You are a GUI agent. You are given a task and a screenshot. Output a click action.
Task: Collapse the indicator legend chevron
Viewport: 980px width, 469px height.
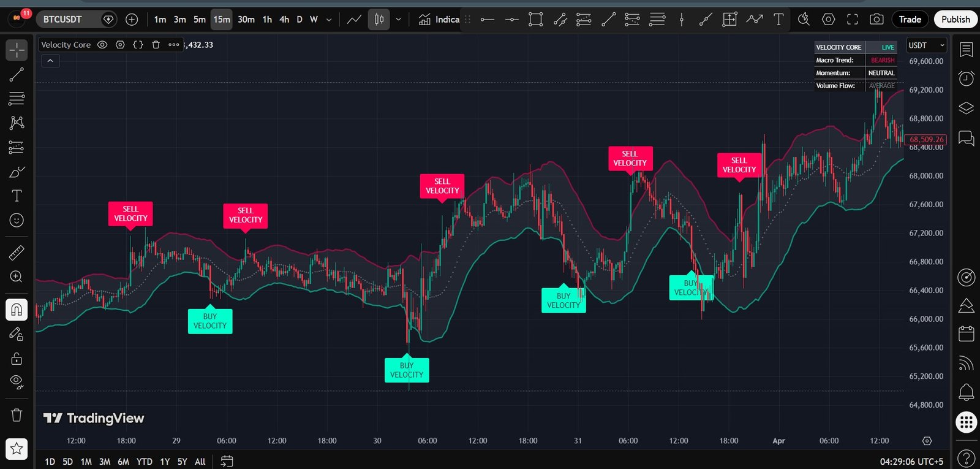[x=50, y=61]
